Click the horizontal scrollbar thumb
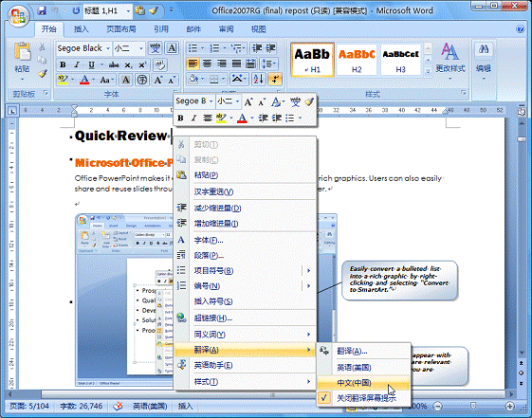Viewport: 532px width, 418px height. coord(272,394)
